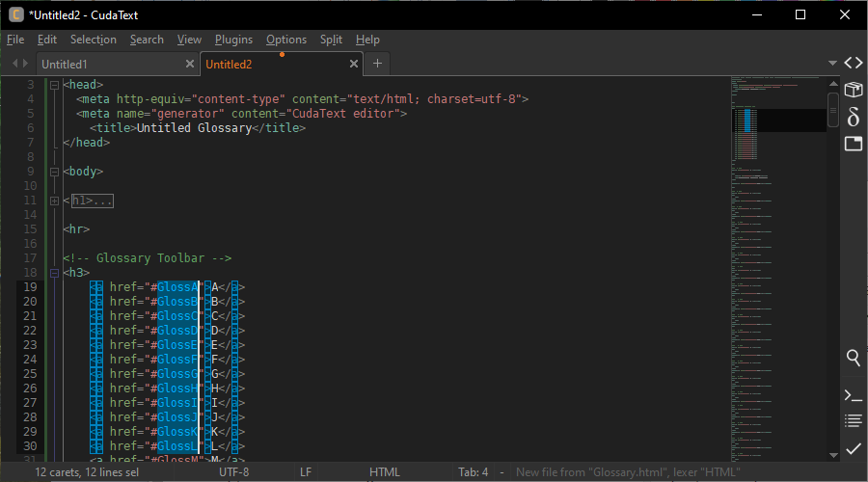Collapse the body tag fold
Viewport: 868px width, 482px height.
[54, 172]
